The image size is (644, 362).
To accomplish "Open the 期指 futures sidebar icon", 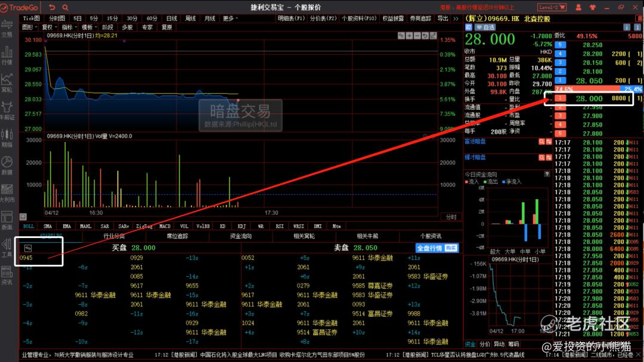I will pos(7,138).
